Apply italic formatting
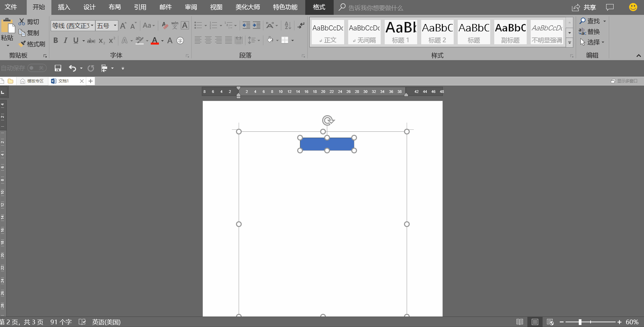 coord(66,41)
